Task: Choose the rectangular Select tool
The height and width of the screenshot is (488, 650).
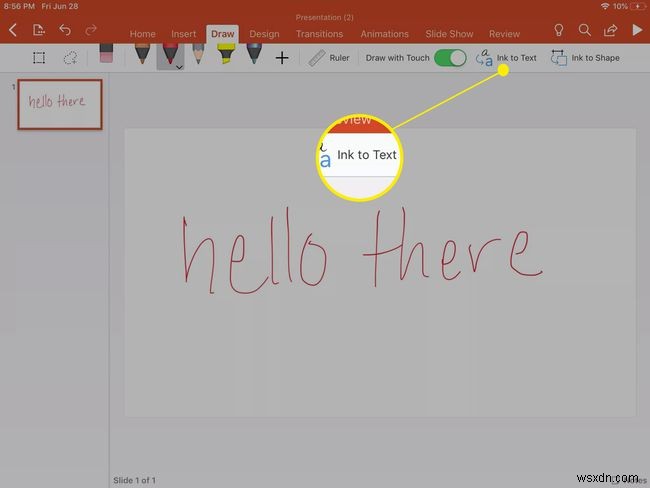Action: [39, 58]
